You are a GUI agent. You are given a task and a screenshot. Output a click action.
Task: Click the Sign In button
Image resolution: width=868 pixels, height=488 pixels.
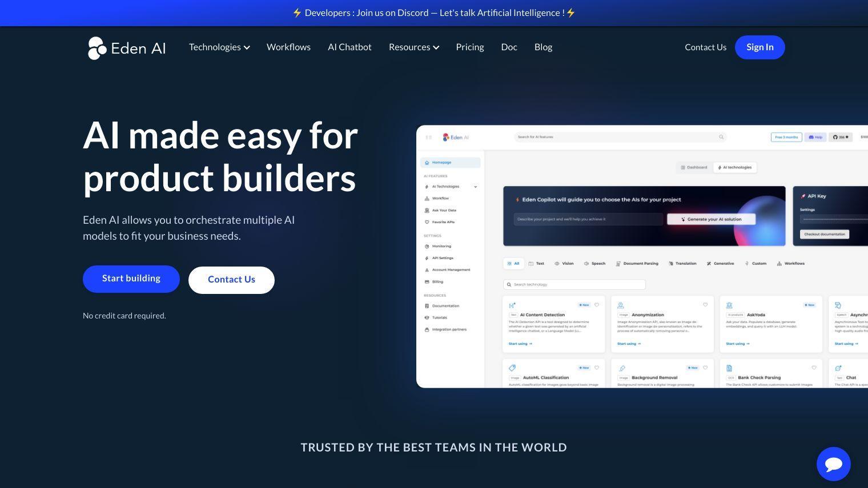coord(760,47)
